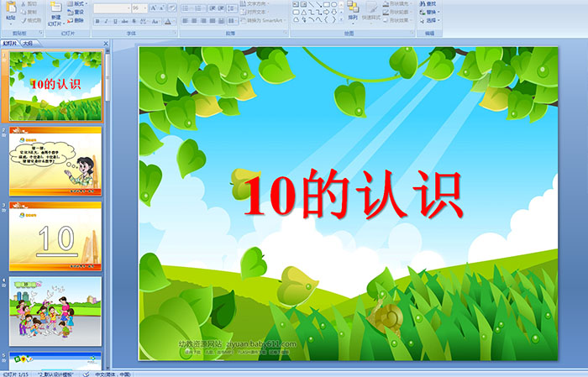Open the font color picker
The image size is (588, 377).
(167, 21)
